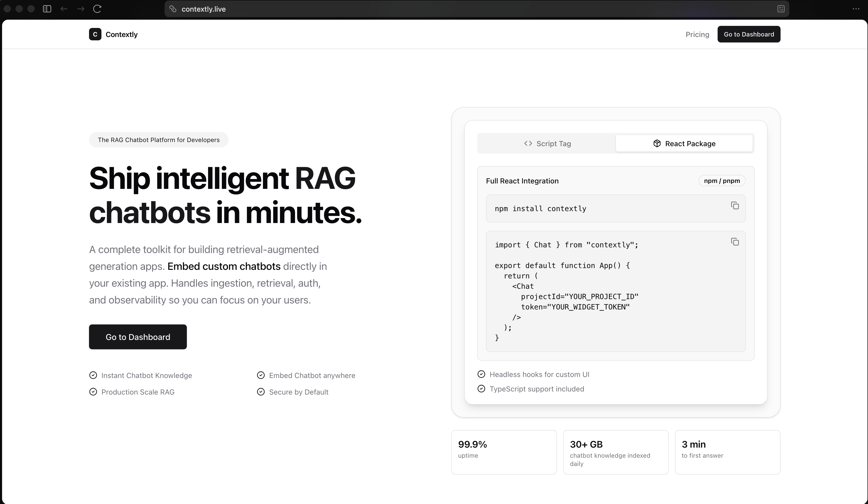The image size is (868, 504).
Task: Copy the React integration code snippet
Action: click(735, 242)
